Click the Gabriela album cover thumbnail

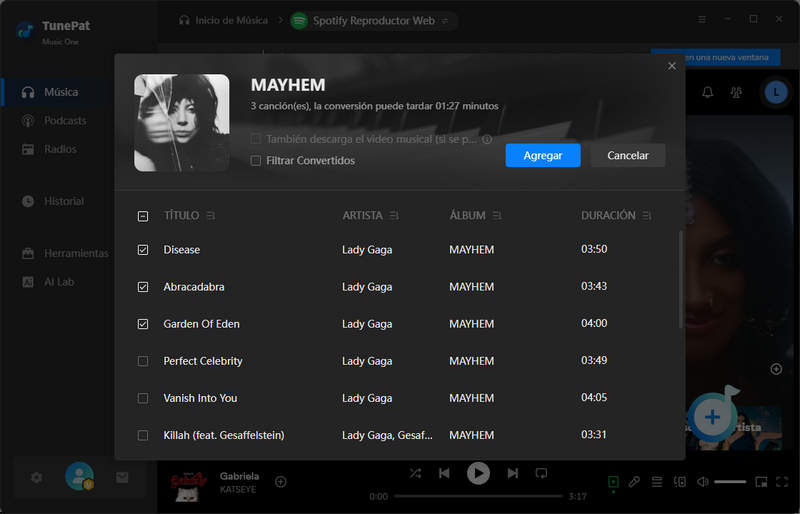[x=188, y=485]
